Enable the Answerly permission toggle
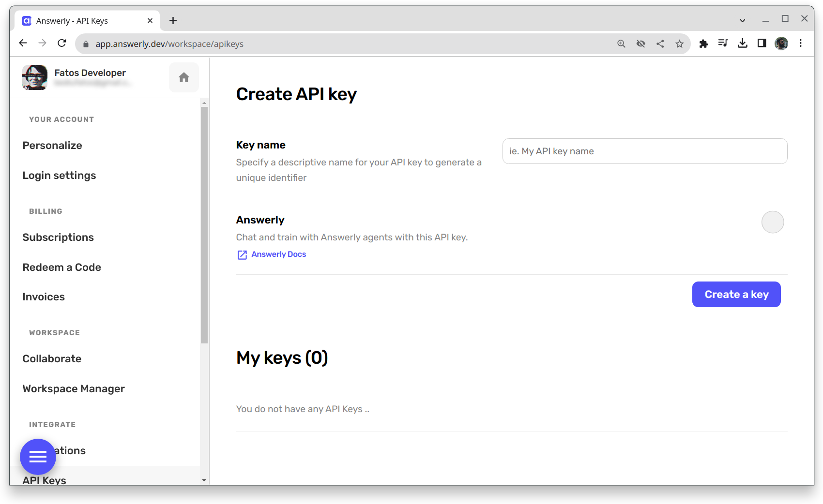The height and width of the screenshot is (504, 823). [772, 222]
